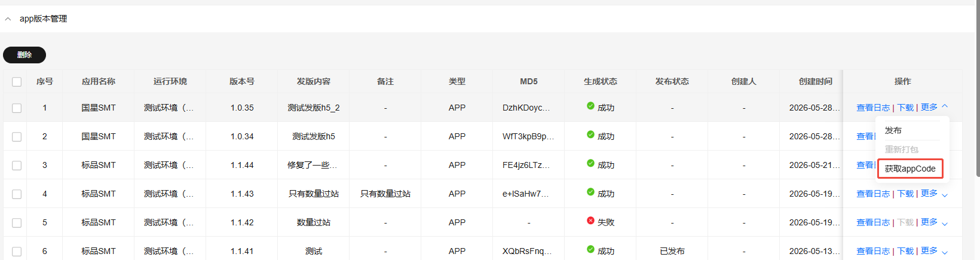Open 查看日志 for version 1.1.41
Screen dimensions: 980x260
[873, 251]
